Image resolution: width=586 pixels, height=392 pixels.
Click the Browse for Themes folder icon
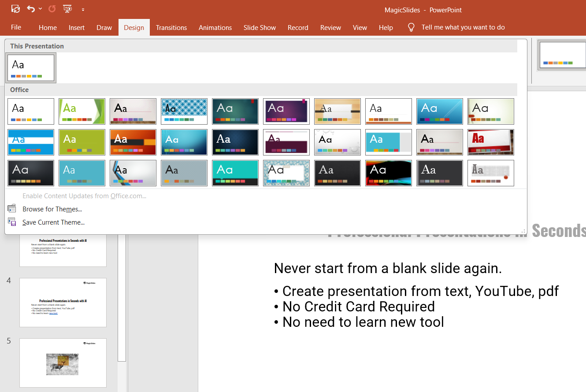click(x=12, y=209)
